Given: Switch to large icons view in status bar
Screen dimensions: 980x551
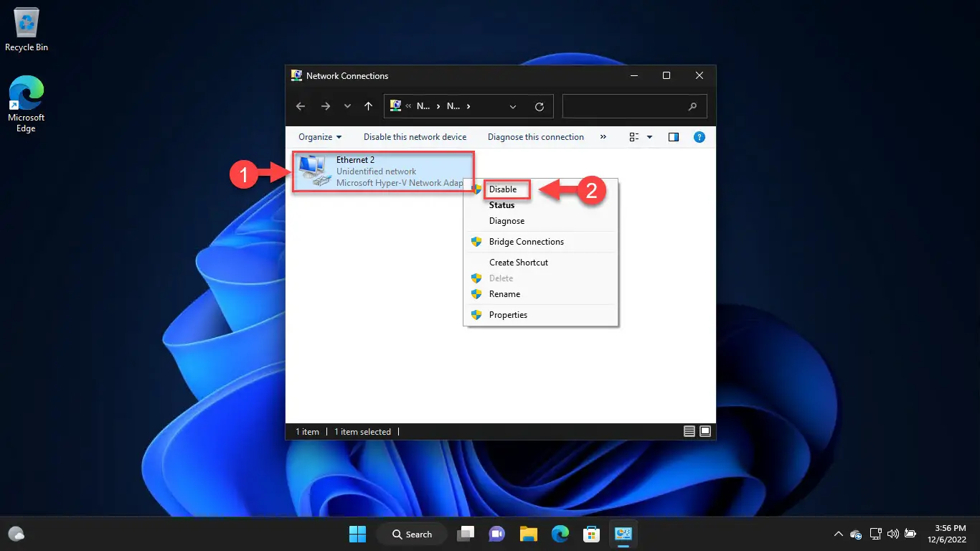Looking at the screenshot, I should coord(705,431).
